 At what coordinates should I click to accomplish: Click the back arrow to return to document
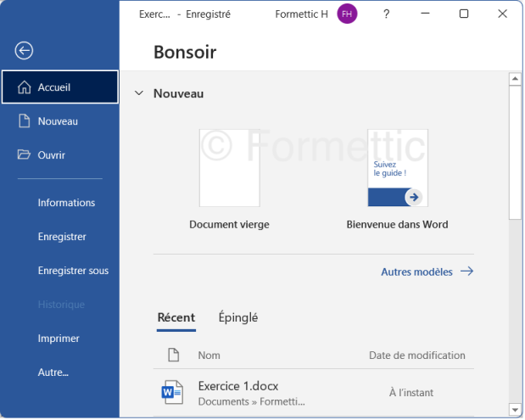click(x=24, y=51)
